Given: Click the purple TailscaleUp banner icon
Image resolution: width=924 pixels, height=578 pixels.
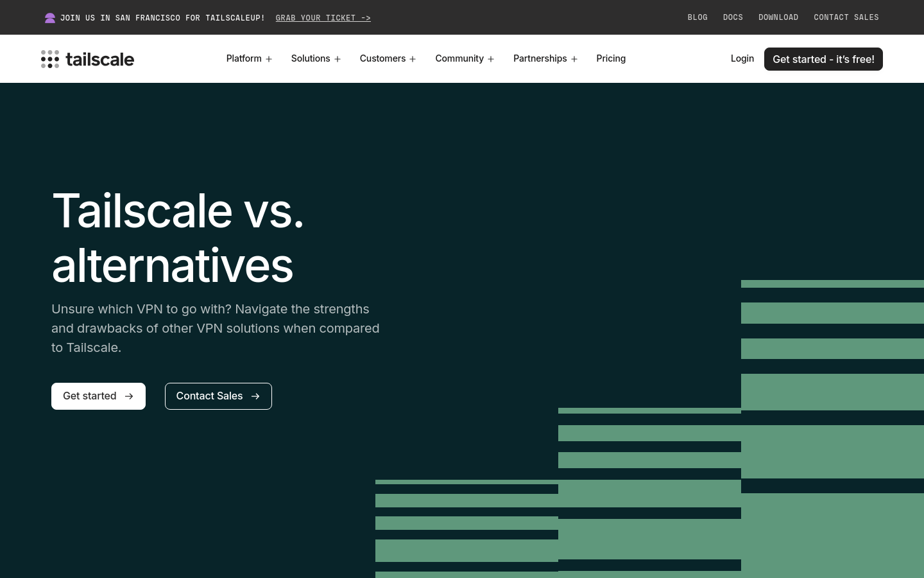Looking at the screenshot, I should [x=50, y=18].
